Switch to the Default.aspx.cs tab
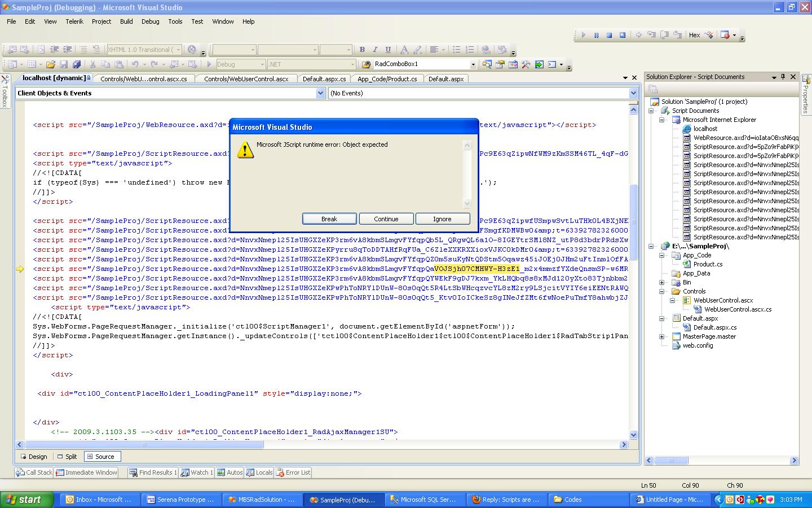The width and height of the screenshot is (812, 508). tap(324, 79)
